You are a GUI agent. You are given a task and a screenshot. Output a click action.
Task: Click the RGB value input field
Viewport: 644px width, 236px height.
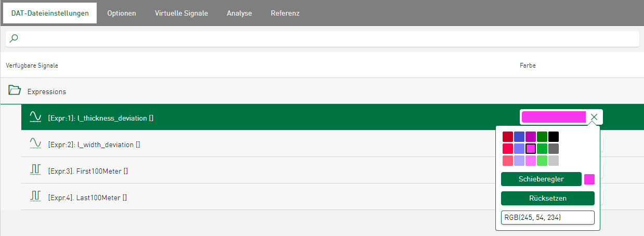click(x=547, y=217)
